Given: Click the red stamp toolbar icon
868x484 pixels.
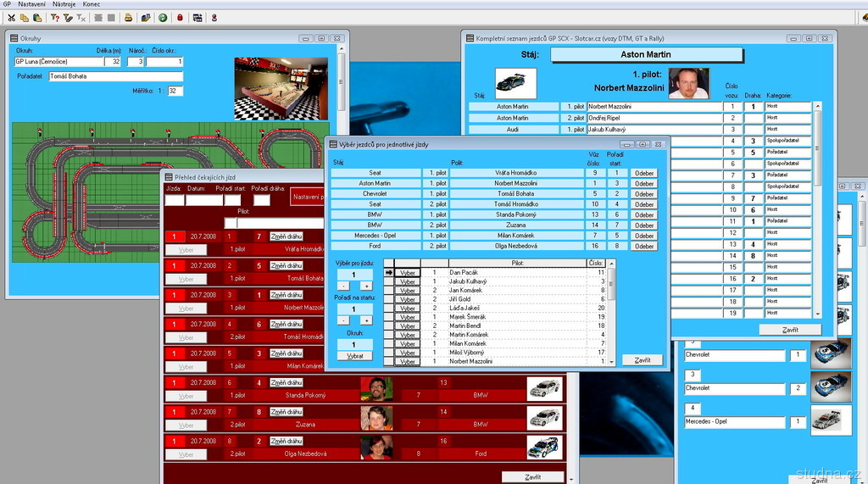Looking at the screenshot, I should [214, 18].
